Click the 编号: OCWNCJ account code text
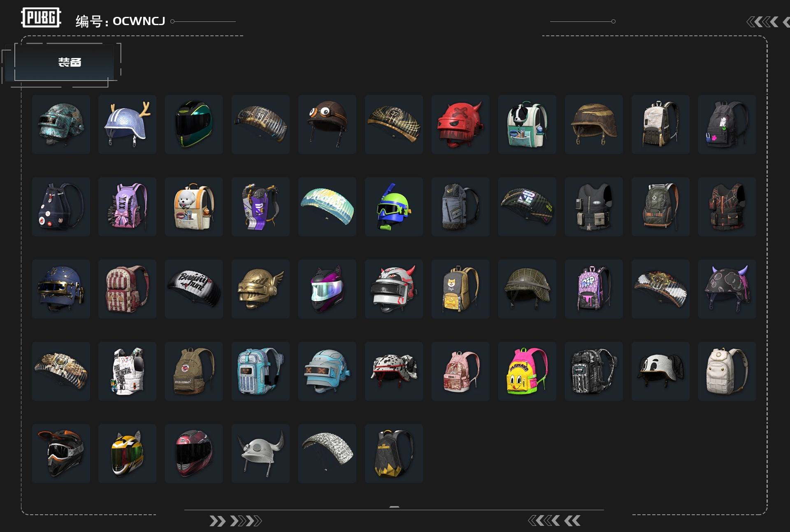The image size is (790, 532). [120, 21]
